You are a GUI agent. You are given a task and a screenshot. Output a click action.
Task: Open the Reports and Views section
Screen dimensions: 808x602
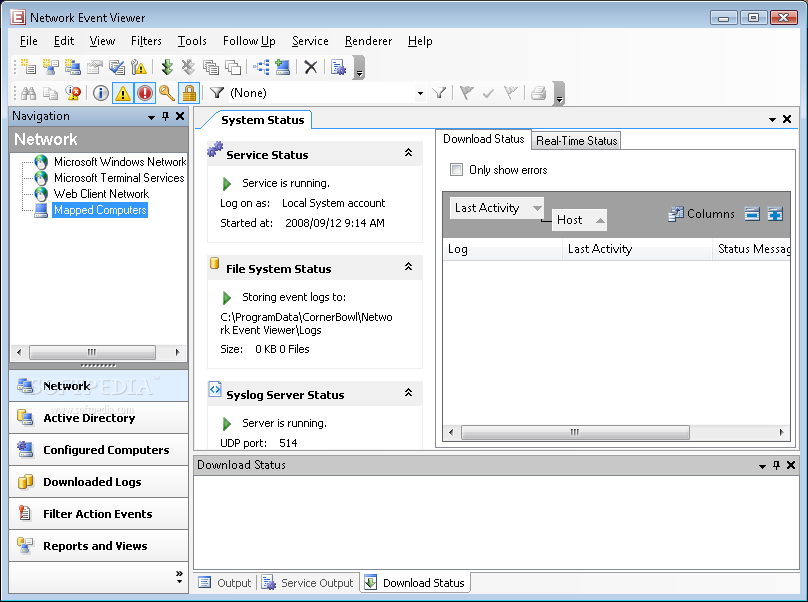pyautogui.click(x=98, y=546)
